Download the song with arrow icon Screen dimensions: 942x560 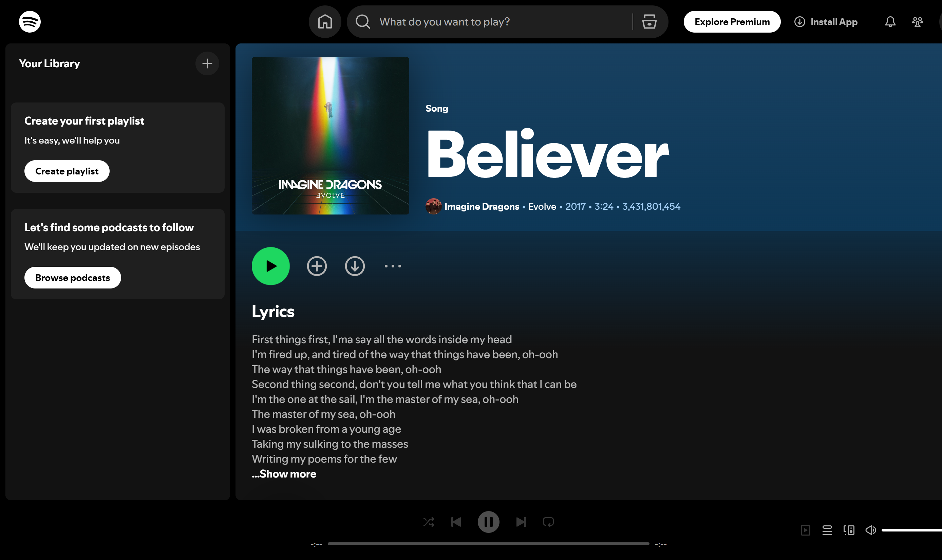355,266
